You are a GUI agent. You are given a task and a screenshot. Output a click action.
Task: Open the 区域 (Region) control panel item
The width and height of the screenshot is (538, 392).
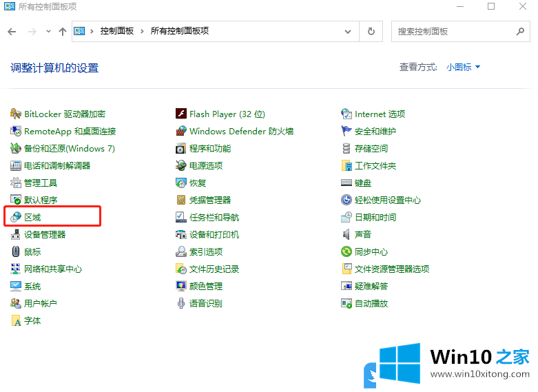point(32,217)
